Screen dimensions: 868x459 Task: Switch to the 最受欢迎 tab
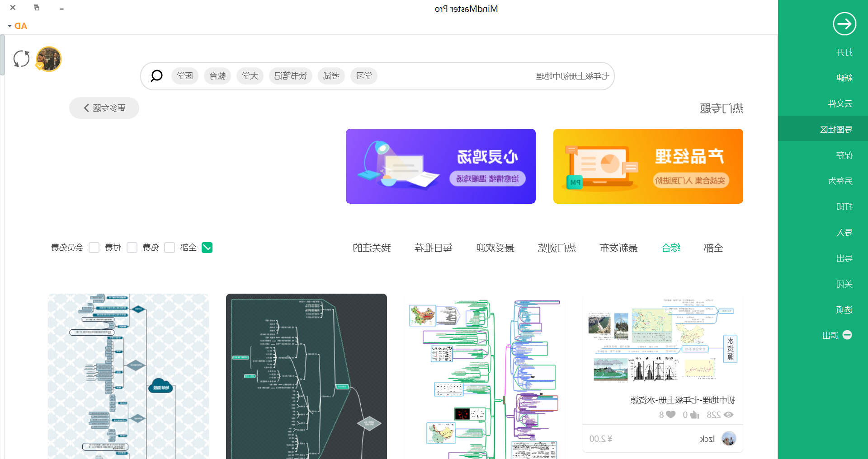coord(495,248)
